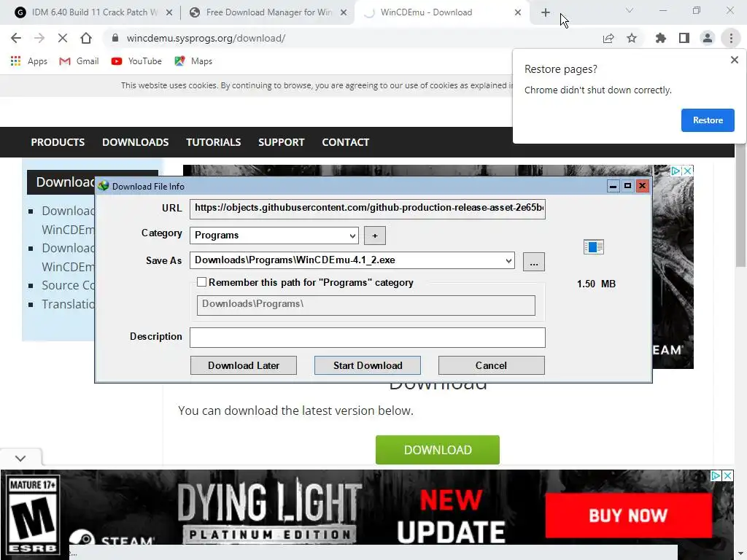This screenshot has height=560, width=747.
Task: Close the bottom banner ad X
Action: (x=727, y=475)
